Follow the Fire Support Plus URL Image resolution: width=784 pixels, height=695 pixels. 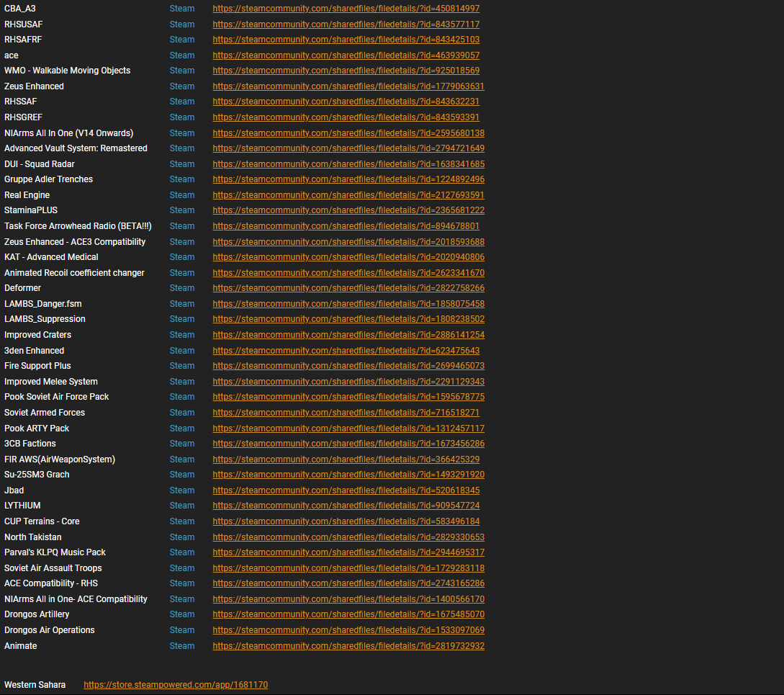pos(348,366)
